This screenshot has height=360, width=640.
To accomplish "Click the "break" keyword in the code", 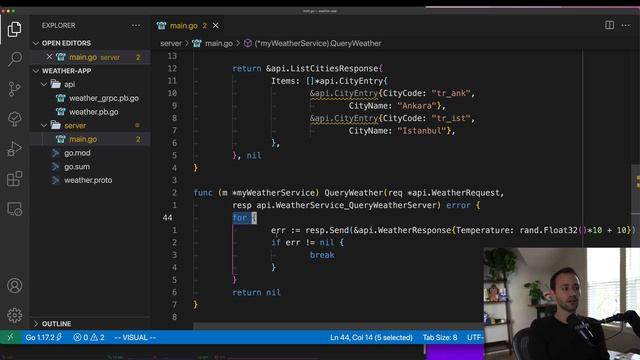I will pyautogui.click(x=322, y=255).
